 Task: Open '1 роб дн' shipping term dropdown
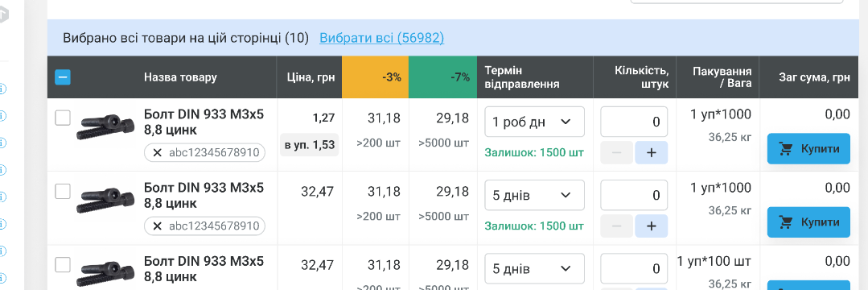pos(534,122)
